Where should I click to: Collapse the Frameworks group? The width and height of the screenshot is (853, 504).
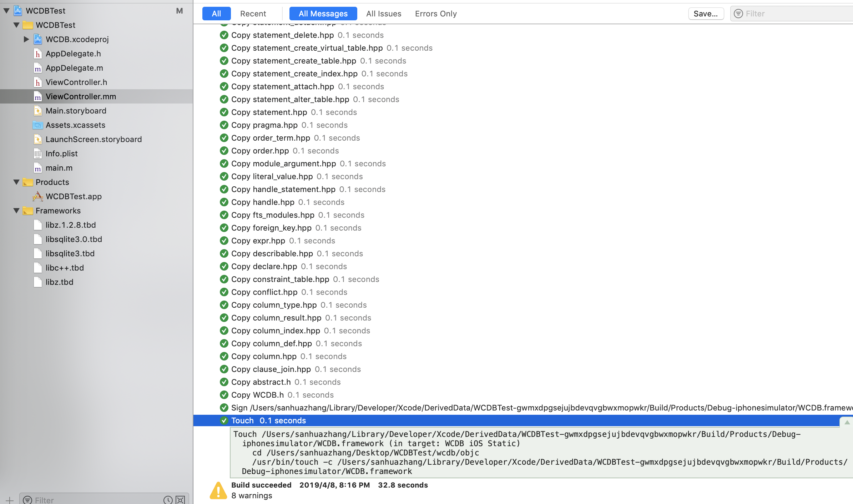[x=16, y=211]
